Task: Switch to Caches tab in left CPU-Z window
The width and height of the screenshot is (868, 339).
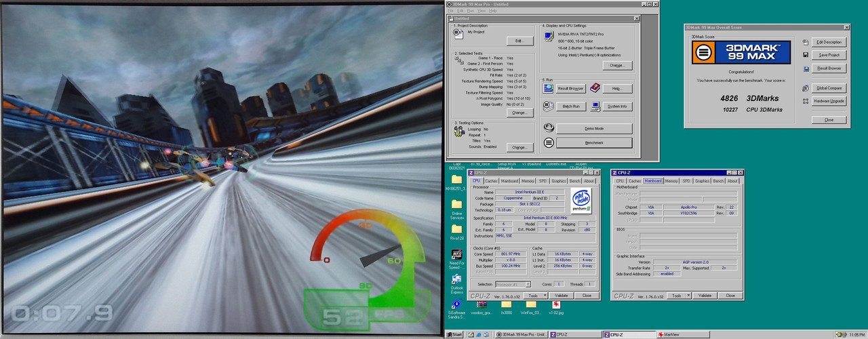Action: pos(491,181)
